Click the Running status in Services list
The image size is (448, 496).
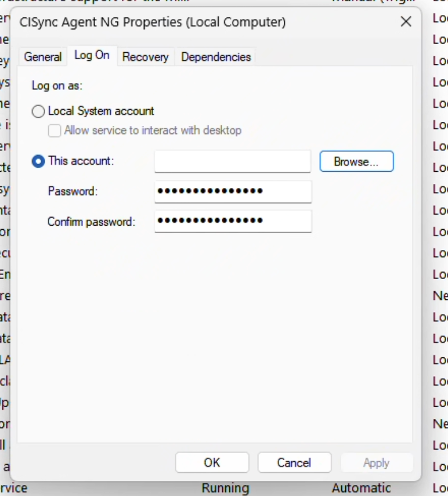[x=226, y=488]
